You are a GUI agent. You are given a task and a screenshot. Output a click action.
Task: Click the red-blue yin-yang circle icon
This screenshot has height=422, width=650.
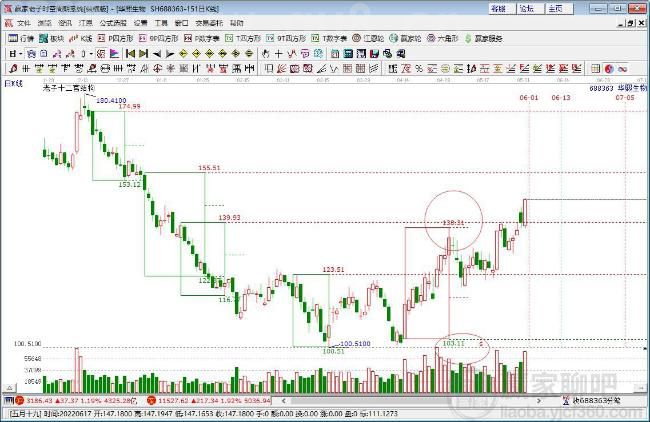coord(609,68)
